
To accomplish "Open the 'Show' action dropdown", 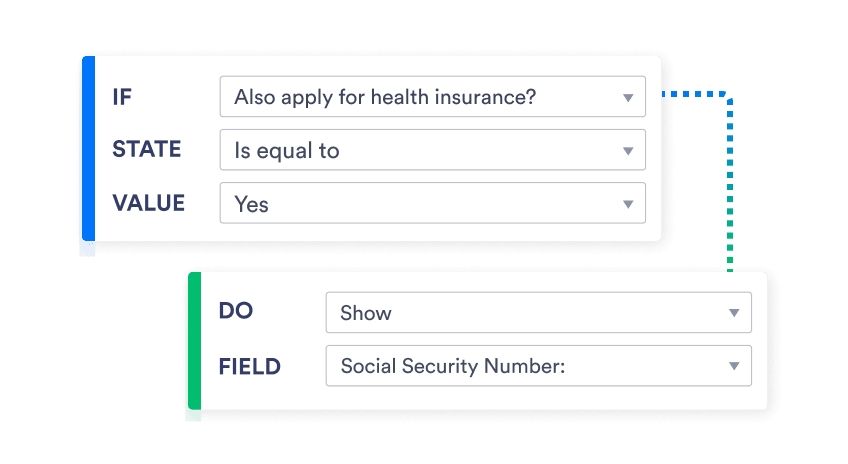I will click(525, 313).
